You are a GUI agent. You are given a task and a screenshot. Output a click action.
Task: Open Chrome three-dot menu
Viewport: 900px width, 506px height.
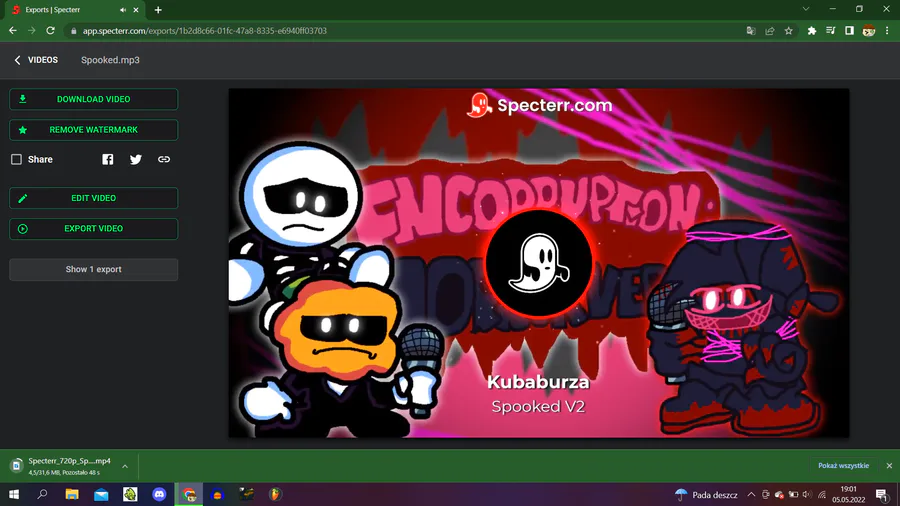point(887,30)
